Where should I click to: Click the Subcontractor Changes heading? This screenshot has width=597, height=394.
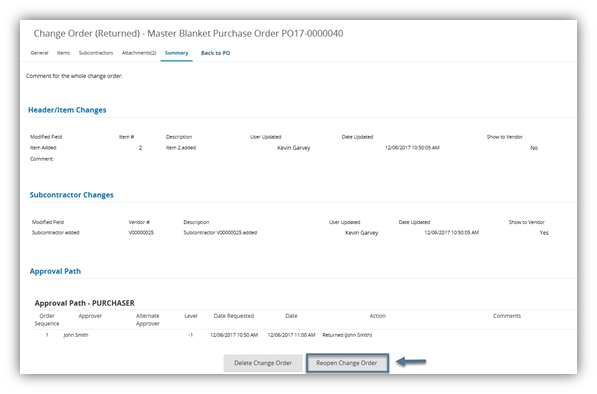tap(72, 195)
